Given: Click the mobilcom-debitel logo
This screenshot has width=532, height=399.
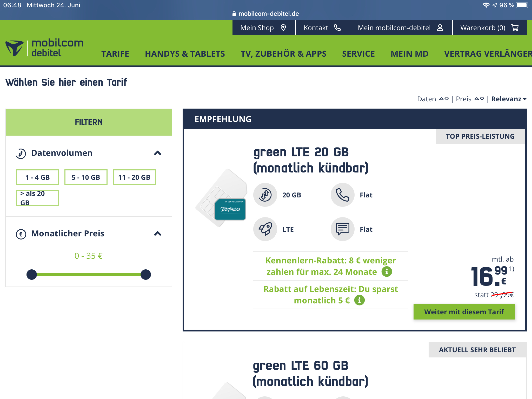Looking at the screenshot, I should [x=44, y=48].
